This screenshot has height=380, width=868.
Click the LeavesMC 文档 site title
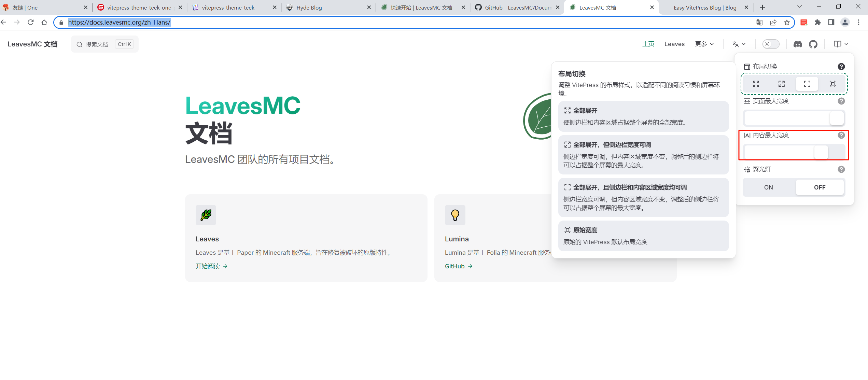[32, 44]
